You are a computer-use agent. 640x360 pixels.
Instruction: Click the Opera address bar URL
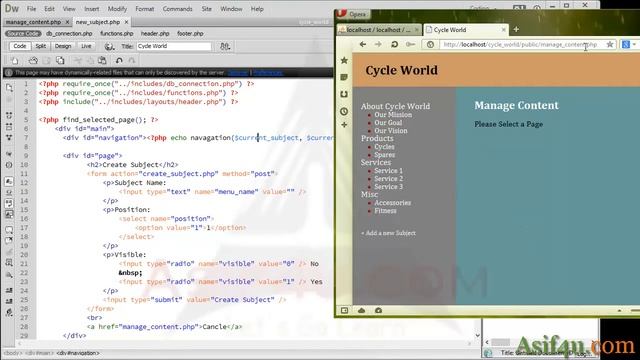coord(520,44)
